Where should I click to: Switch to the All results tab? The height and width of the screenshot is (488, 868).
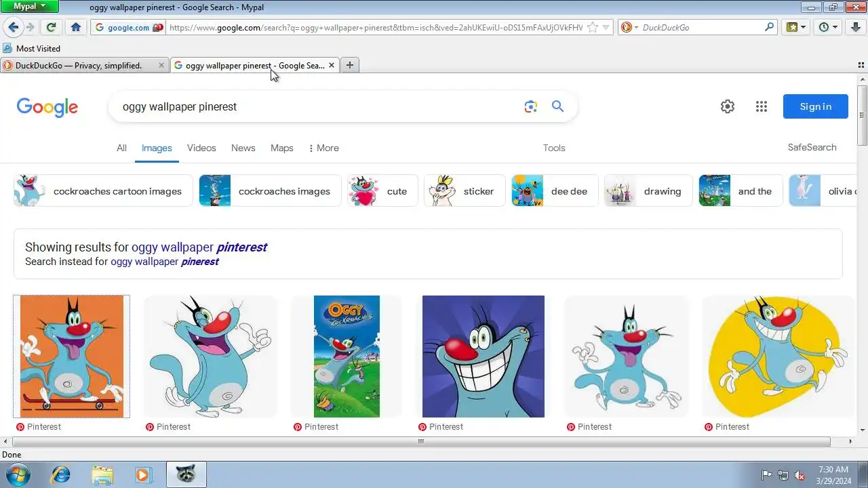(121, 148)
